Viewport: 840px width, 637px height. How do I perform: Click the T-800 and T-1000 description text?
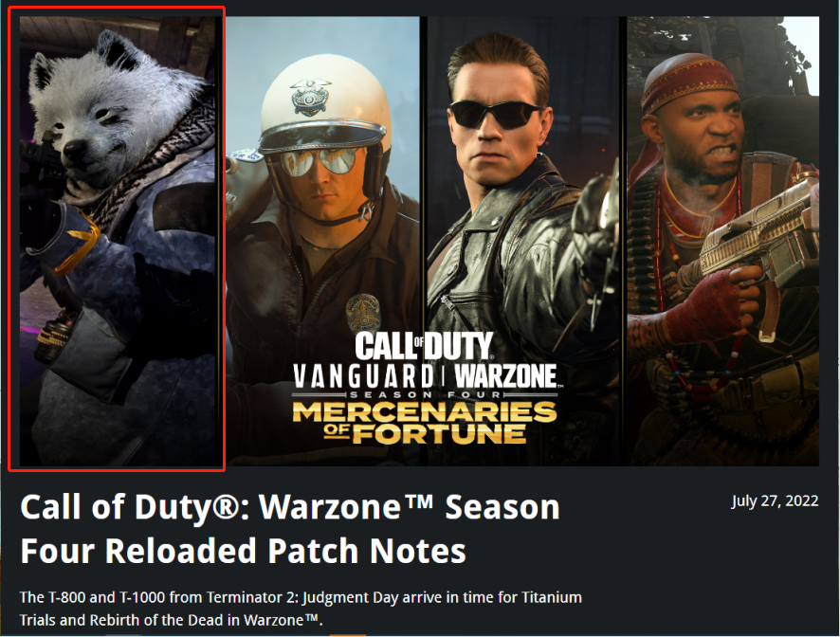pos(301,609)
